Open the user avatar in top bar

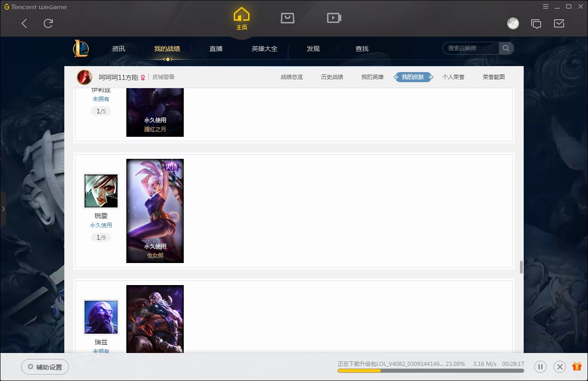(513, 23)
